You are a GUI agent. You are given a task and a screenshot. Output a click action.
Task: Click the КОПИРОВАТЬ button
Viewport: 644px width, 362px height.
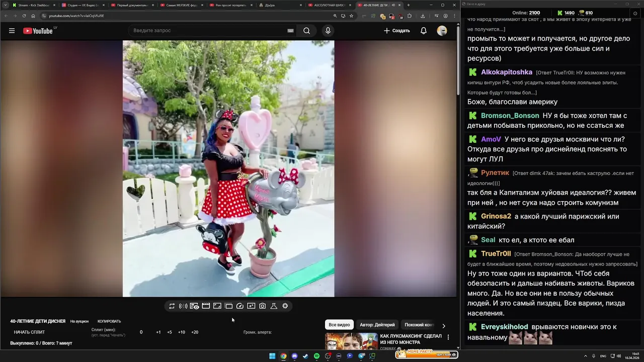109,321
